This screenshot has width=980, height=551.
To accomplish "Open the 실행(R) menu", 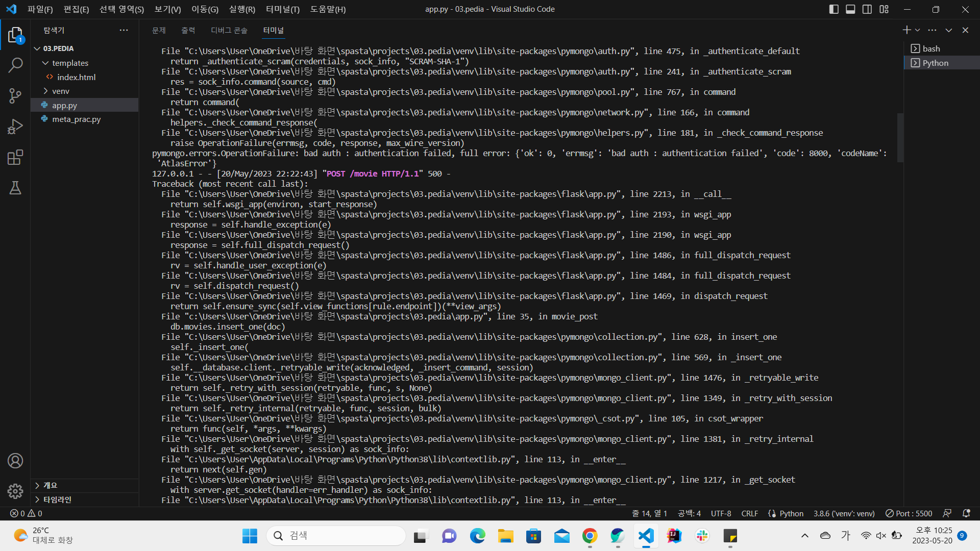I will tap(242, 9).
